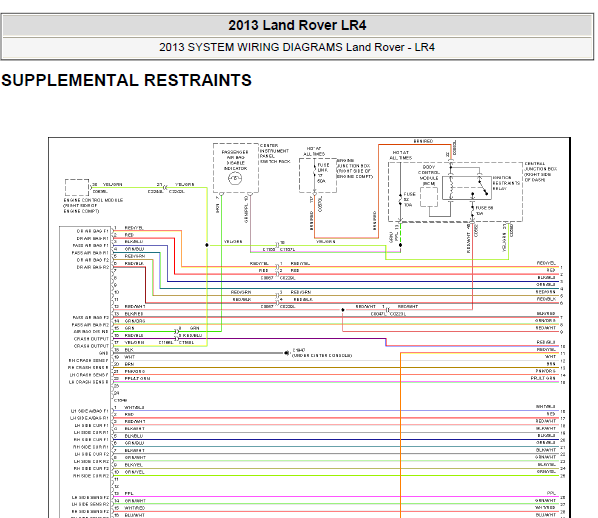Click "GRN/ORG" wire label at left pin 14

[135, 321]
